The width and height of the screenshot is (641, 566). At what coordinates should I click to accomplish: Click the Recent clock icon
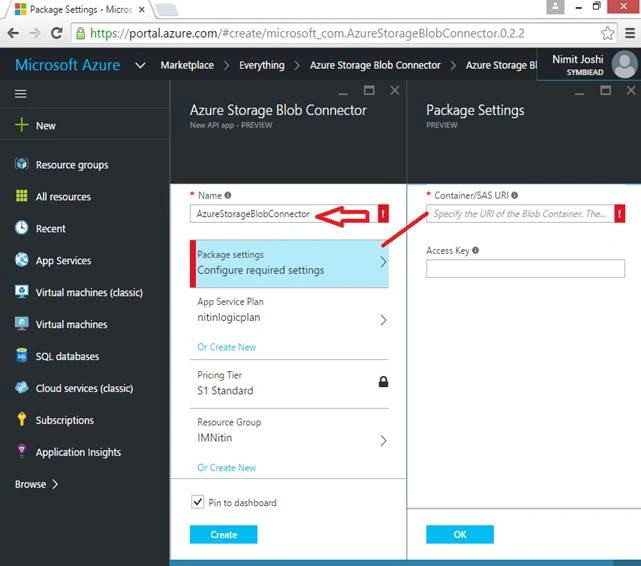22,228
